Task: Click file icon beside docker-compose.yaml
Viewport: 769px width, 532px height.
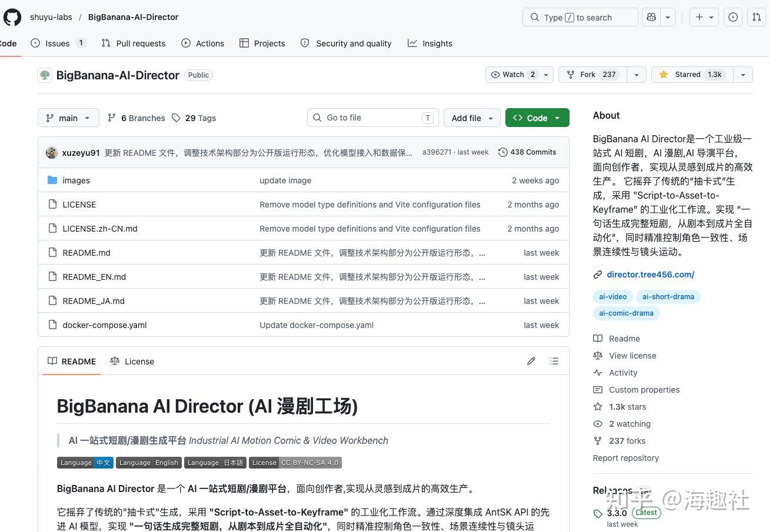Action: [52, 324]
